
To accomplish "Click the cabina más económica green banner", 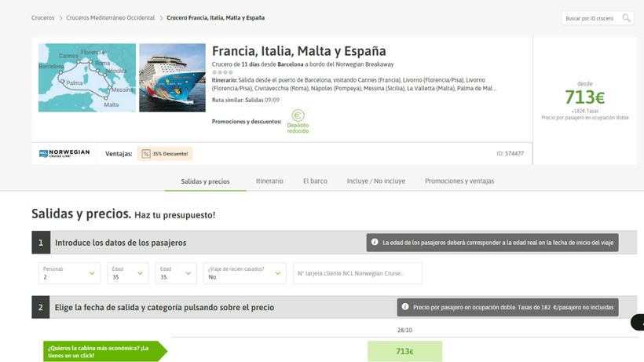I will (x=105, y=351).
